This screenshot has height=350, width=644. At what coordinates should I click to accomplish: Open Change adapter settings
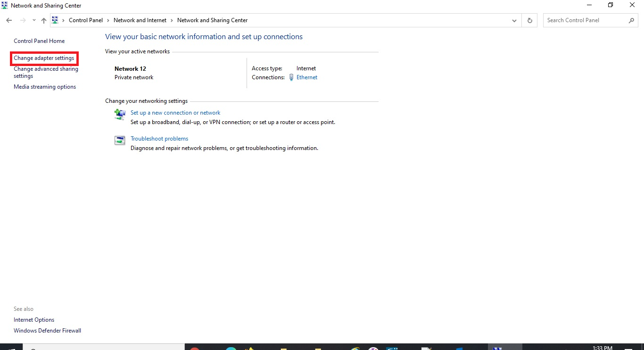(x=44, y=58)
